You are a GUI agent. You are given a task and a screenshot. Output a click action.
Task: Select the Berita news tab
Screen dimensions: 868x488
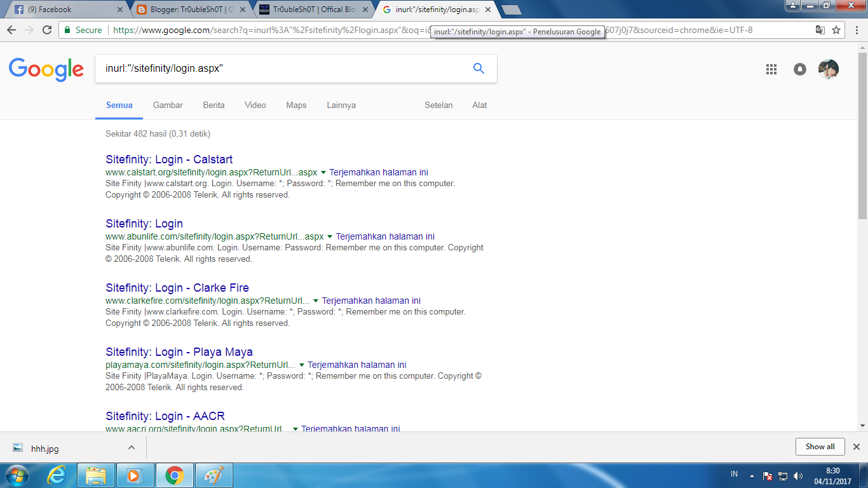[214, 105]
